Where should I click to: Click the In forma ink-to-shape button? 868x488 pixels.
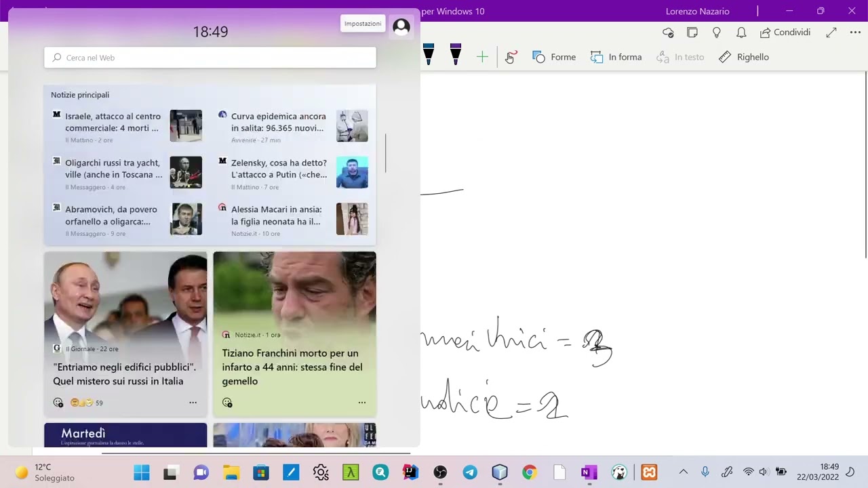pyautogui.click(x=616, y=58)
